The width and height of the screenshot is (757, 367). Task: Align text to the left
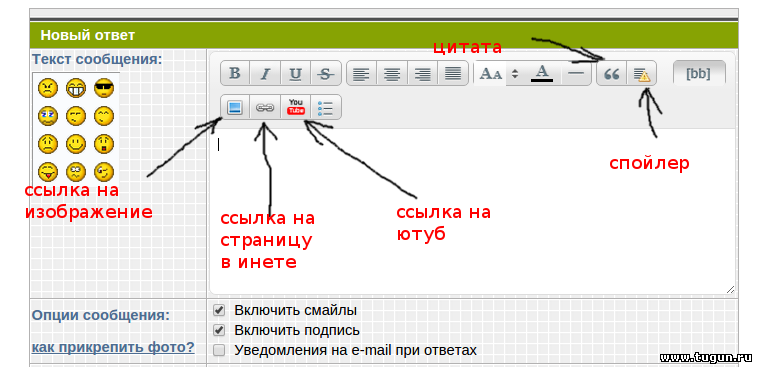[x=362, y=73]
